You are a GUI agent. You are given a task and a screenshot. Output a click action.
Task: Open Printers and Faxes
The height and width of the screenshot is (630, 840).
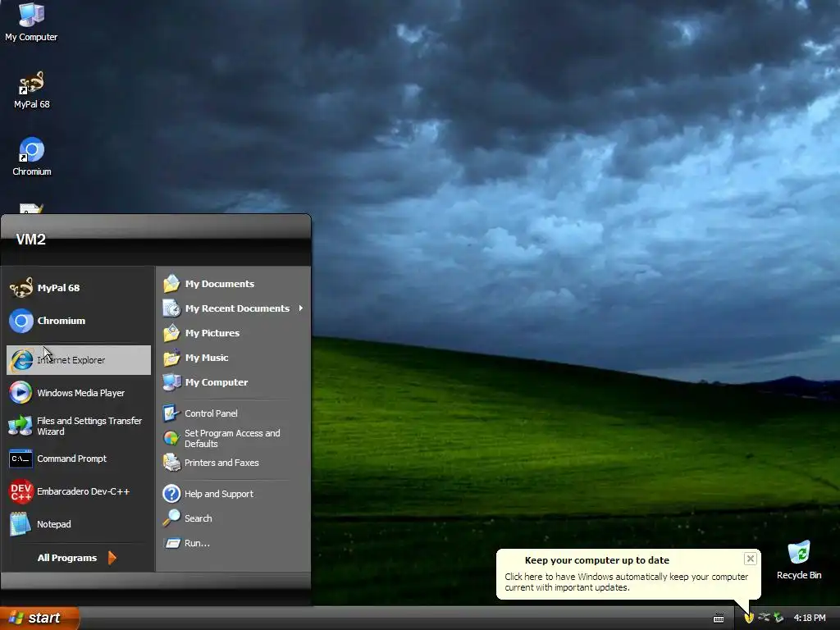233,463
